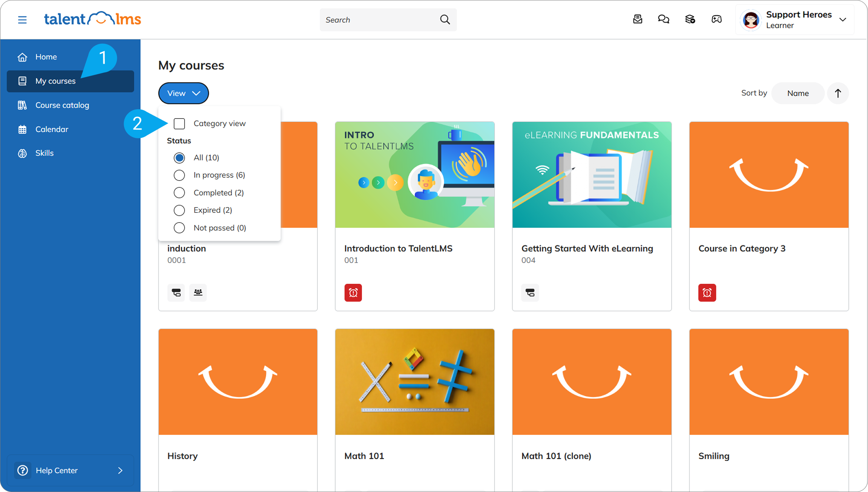Click the Course catalog books icon
Image resolution: width=868 pixels, height=492 pixels.
pyautogui.click(x=22, y=105)
